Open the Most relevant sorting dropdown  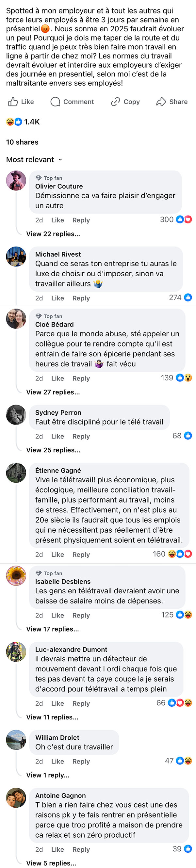click(34, 160)
